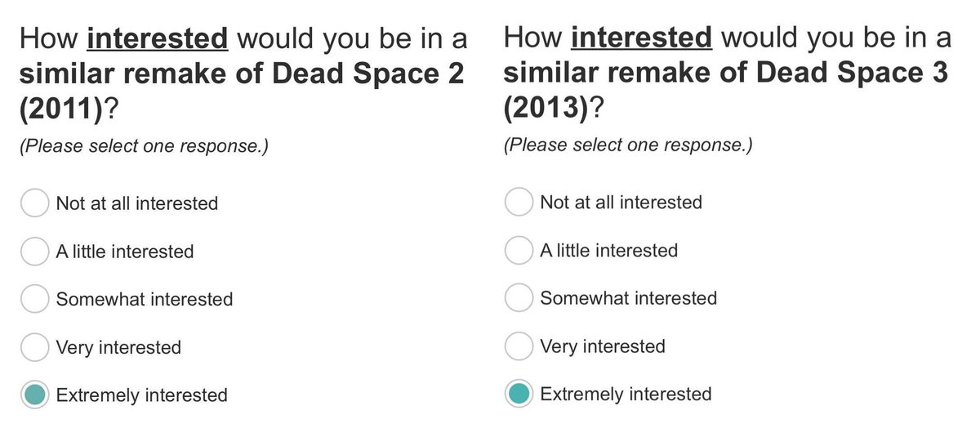The height and width of the screenshot is (437, 980).
Task: Choose 'A little interested' for Dead Space 3
Action: [x=518, y=250]
